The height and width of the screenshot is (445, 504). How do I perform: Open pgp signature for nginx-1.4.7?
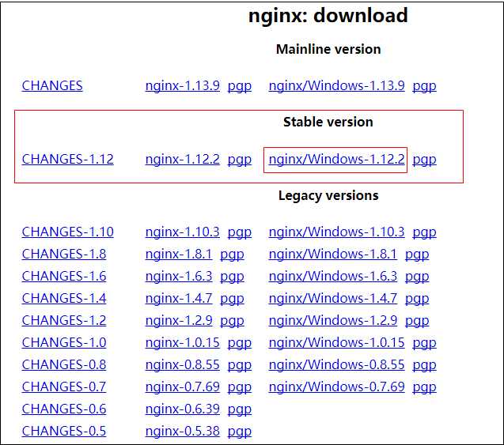232,299
